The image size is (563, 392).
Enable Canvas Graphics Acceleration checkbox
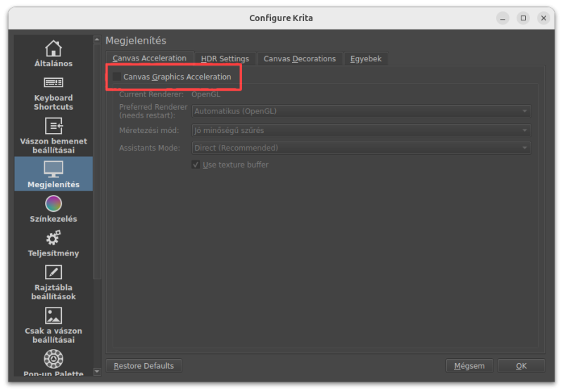pos(117,77)
